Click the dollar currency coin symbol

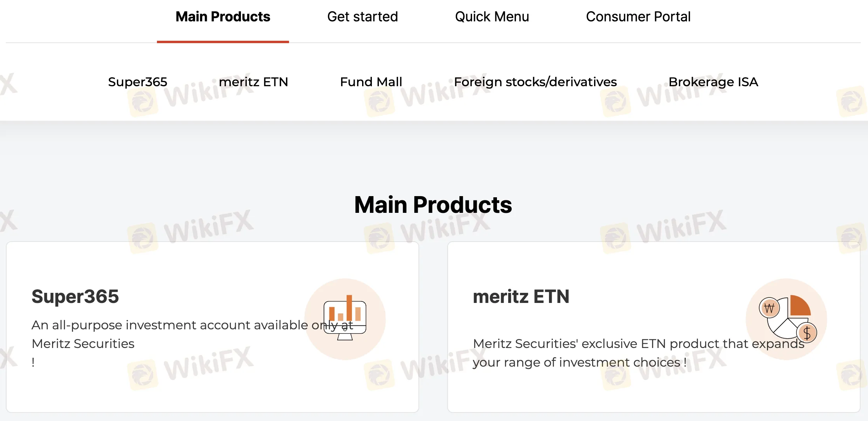click(x=807, y=333)
